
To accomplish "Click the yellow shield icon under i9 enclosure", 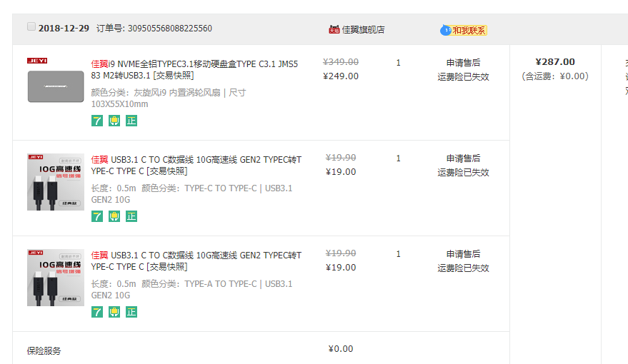I will [x=114, y=121].
